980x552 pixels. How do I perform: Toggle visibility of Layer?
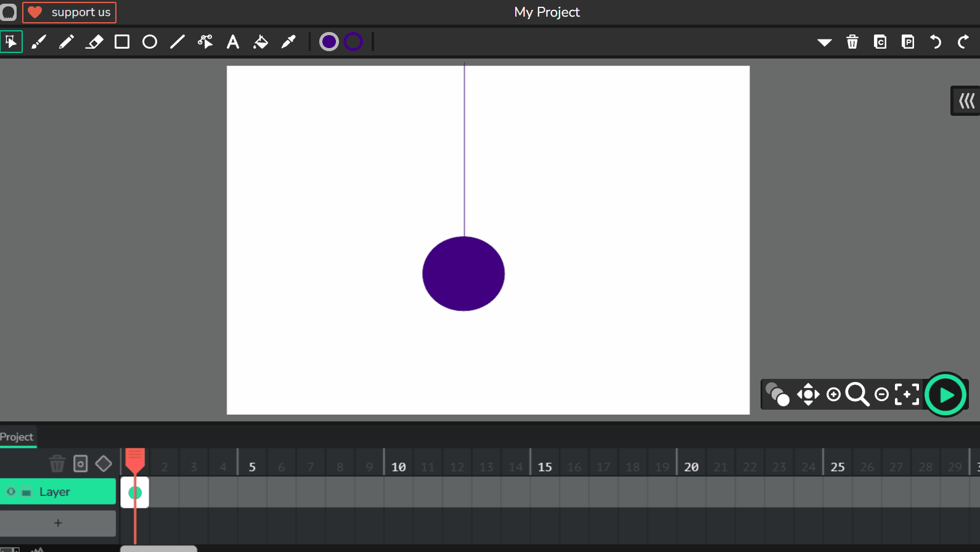(x=11, y=492)
